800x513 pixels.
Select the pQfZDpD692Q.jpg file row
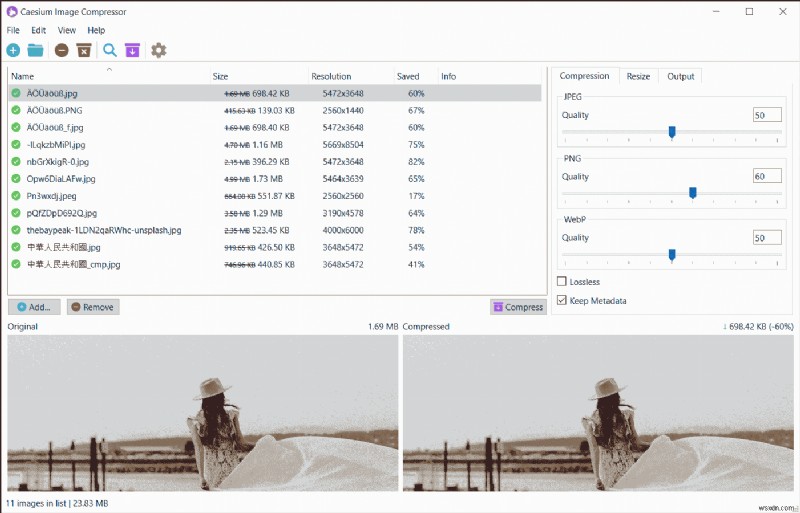(274, 213)
